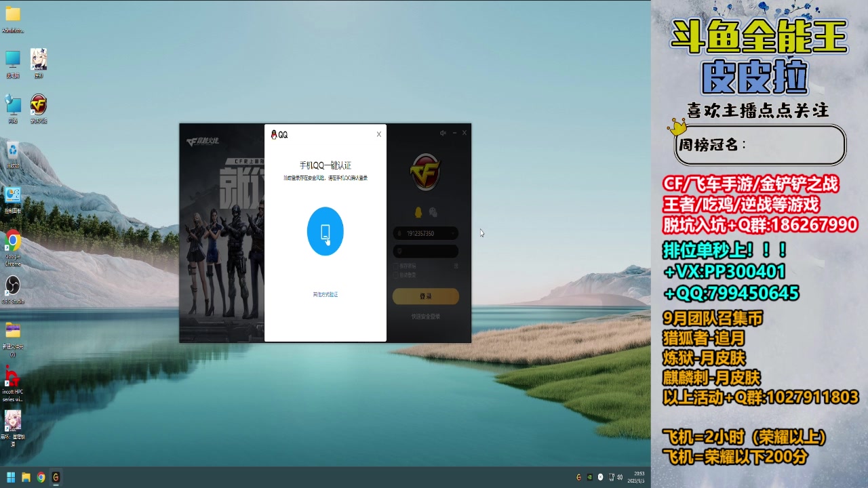The height and width of the screenshot is (488, 868).
Task: Minimize the CF launcher window
Action: click(454, 133)
